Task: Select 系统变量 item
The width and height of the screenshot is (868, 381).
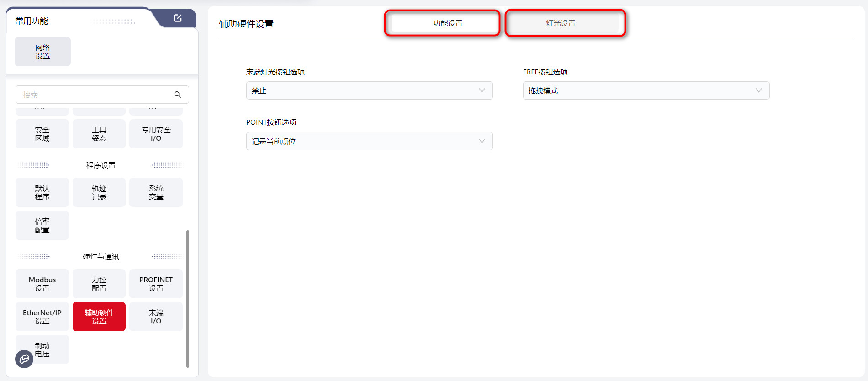Action: [x=156, y=192]
